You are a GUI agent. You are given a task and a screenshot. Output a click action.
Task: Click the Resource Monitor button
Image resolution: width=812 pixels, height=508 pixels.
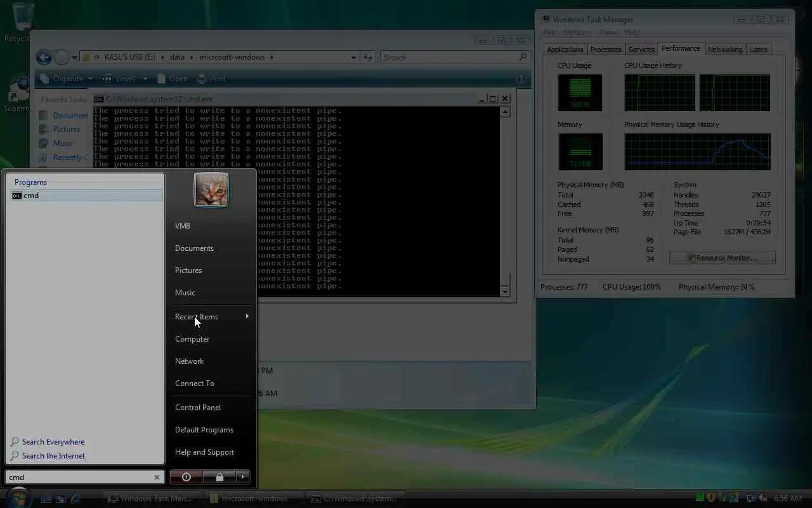722,258
